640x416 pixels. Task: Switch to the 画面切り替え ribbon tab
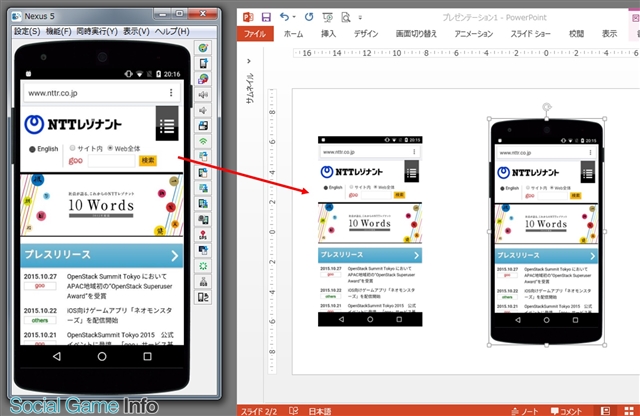click(416, 34)
